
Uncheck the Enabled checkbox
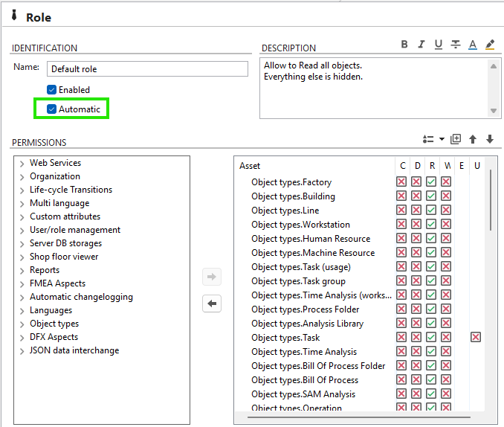coord(52,90)
